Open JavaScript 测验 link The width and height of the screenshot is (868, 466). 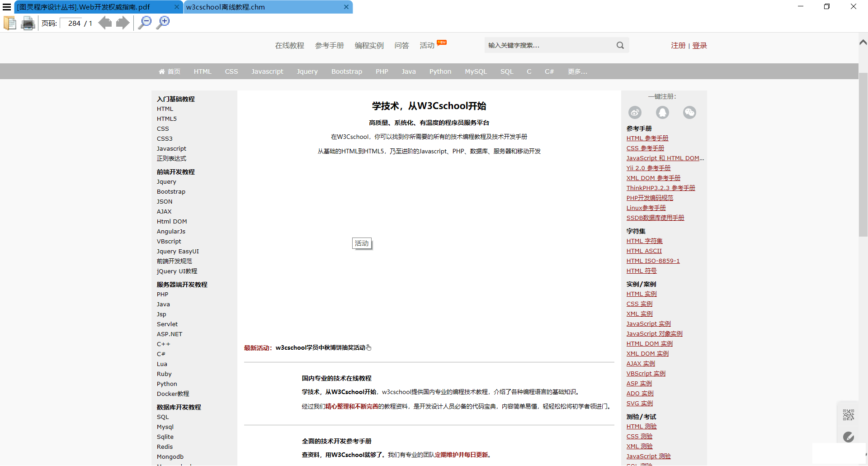[x=648, y=456]
